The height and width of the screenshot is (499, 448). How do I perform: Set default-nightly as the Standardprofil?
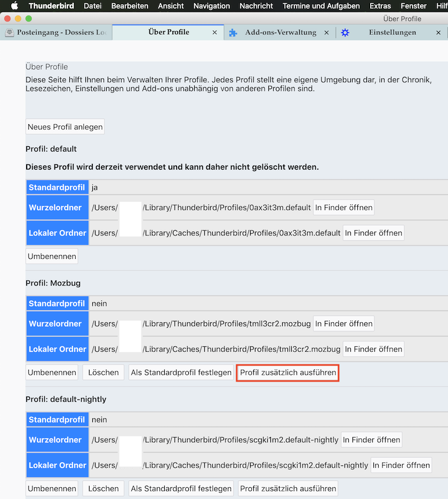click(181, 488)
